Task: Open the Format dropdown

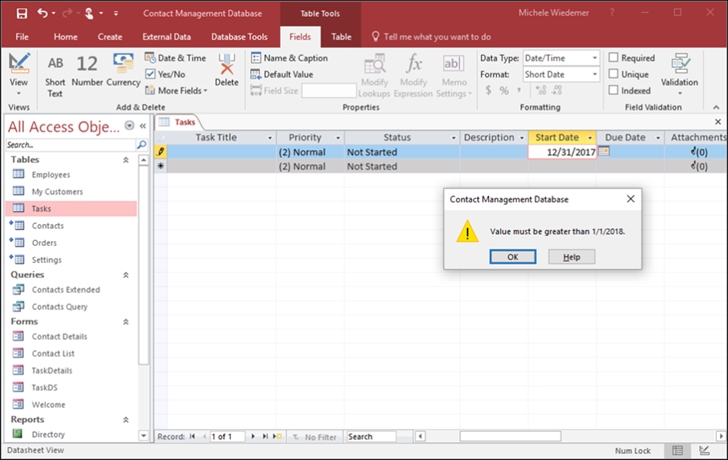Action: point(594,74)
